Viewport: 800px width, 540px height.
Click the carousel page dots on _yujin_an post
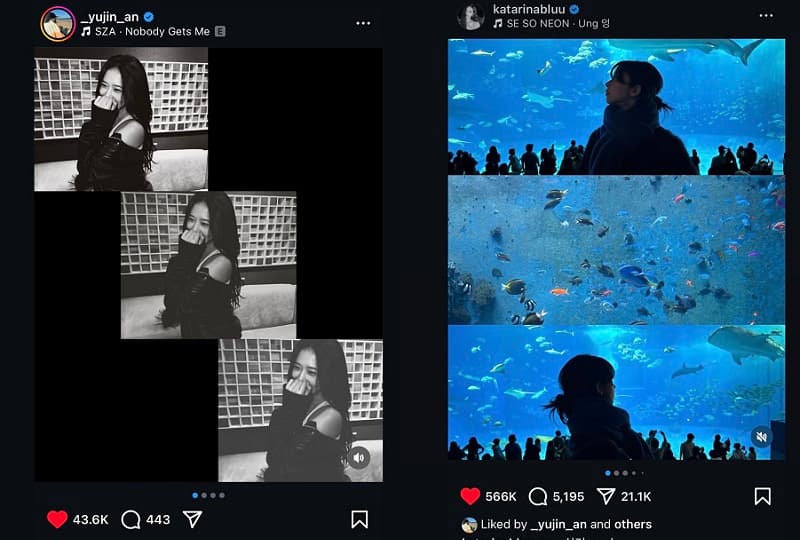tap(208, 495)
